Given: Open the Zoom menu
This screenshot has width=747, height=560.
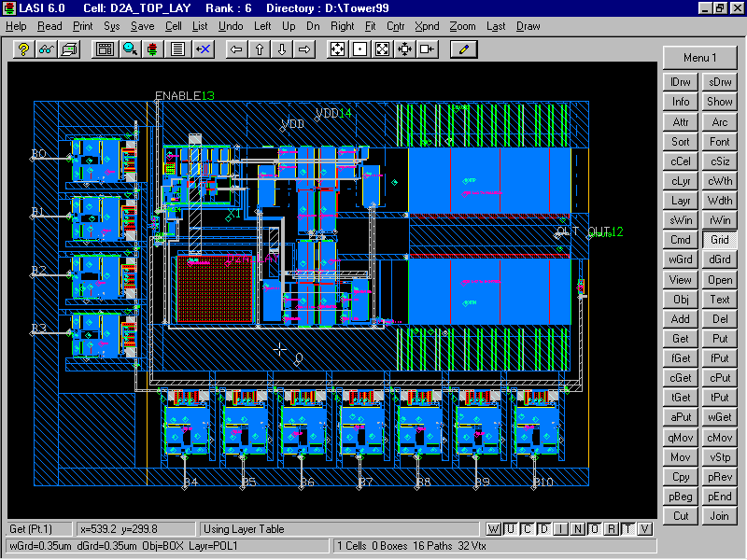Looking at the screenshot, I should pyautogui.click(x=462, y=26).
